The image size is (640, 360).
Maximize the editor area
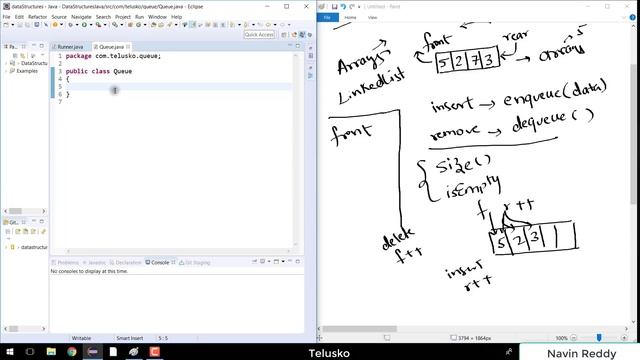pos(298,45)
